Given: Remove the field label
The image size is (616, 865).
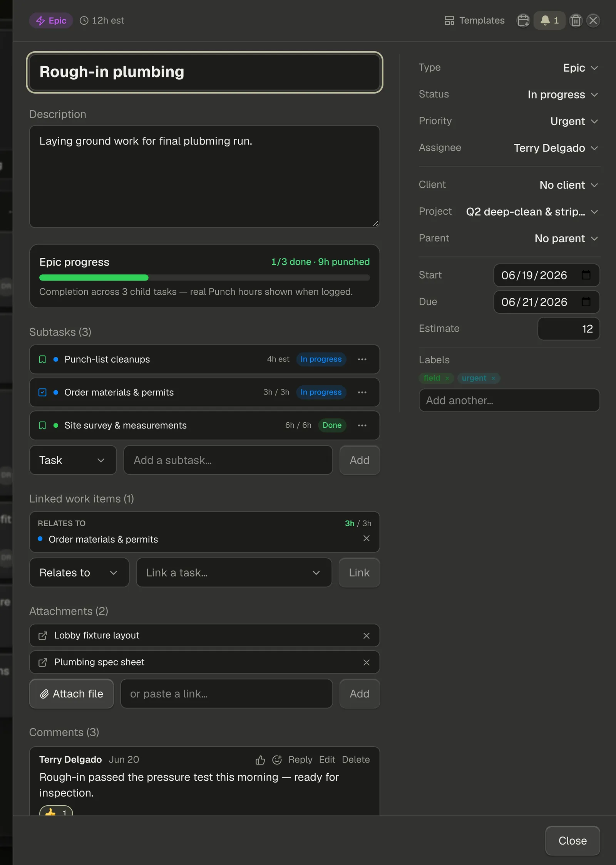Looking at the screenshot, I should pos(447,378).
